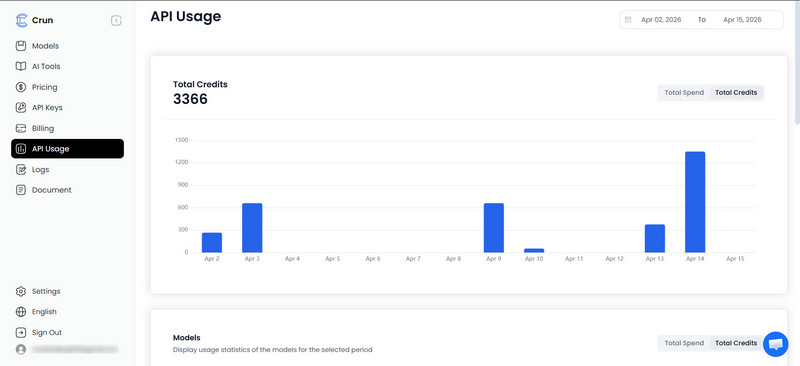Click the AI Tools book icon
This screenshot has width=800, height=366.
[x=21, y=66]
